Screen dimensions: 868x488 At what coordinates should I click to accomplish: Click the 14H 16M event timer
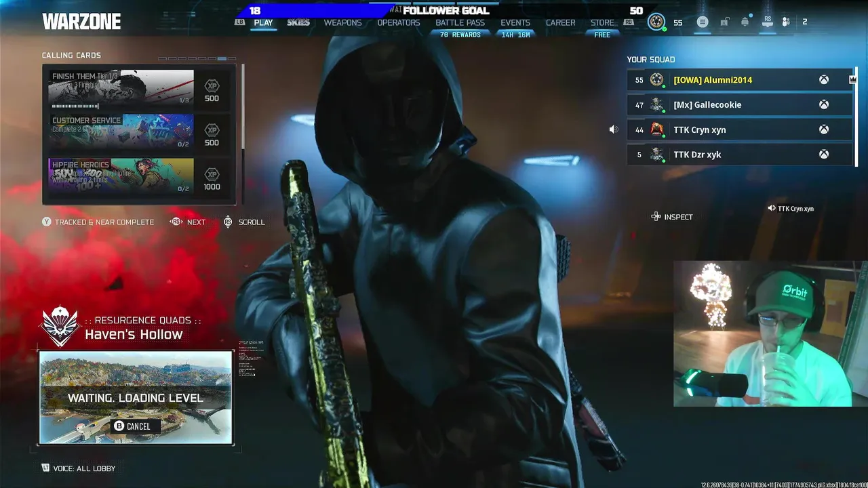coord(515,35)
